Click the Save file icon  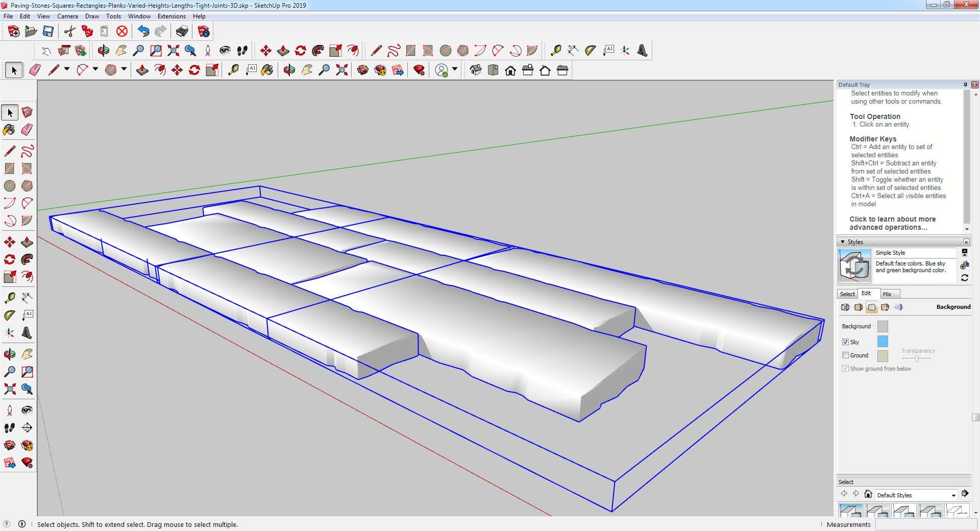point(48,32)
